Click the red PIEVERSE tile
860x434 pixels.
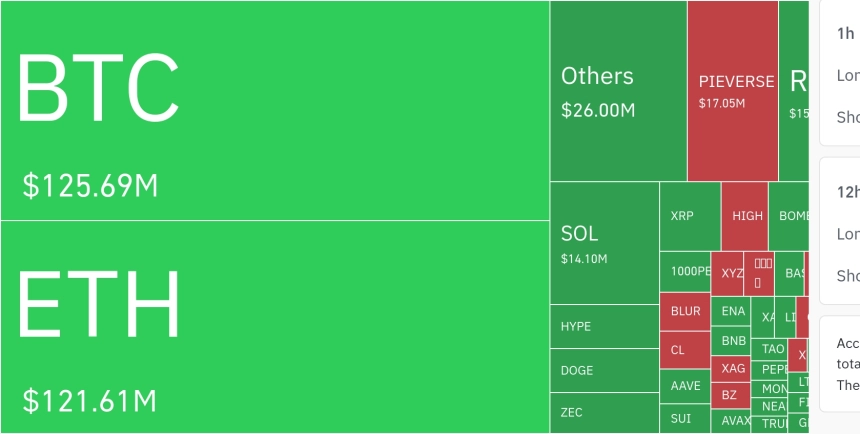pyautogui.click(x=732, y=90)
